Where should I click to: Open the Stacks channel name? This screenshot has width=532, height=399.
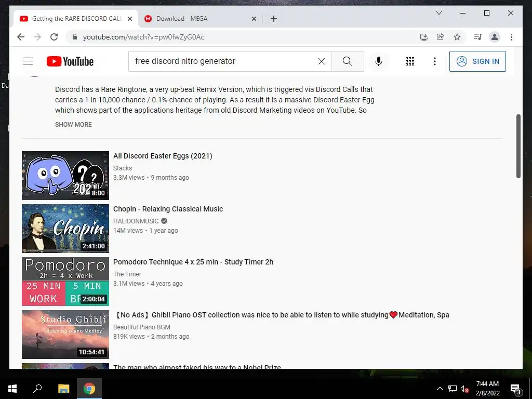(123, 168)
